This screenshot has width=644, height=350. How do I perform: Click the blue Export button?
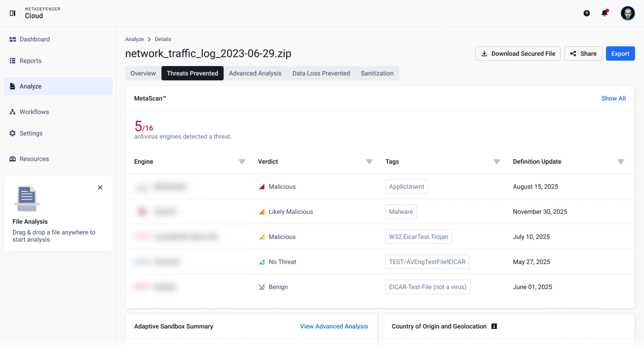point(620,54)
